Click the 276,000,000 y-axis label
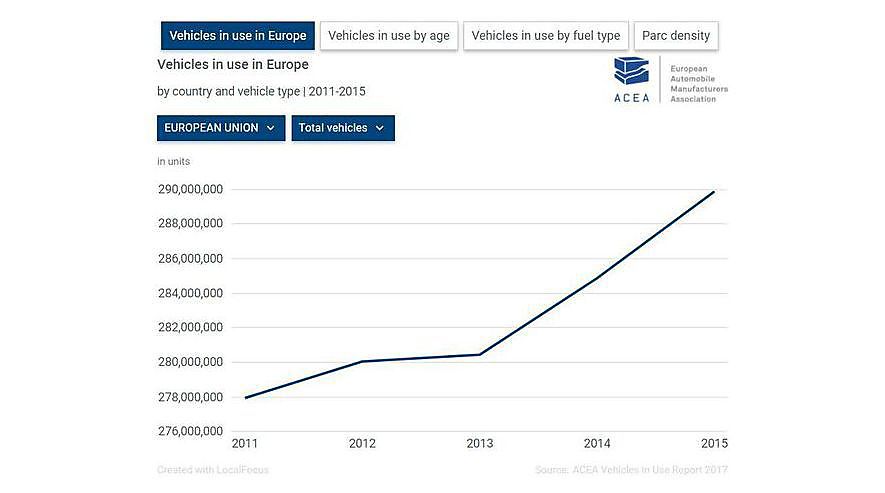This screenshot has height=493, width=885. pyautogui.click(x=190, y=432)
